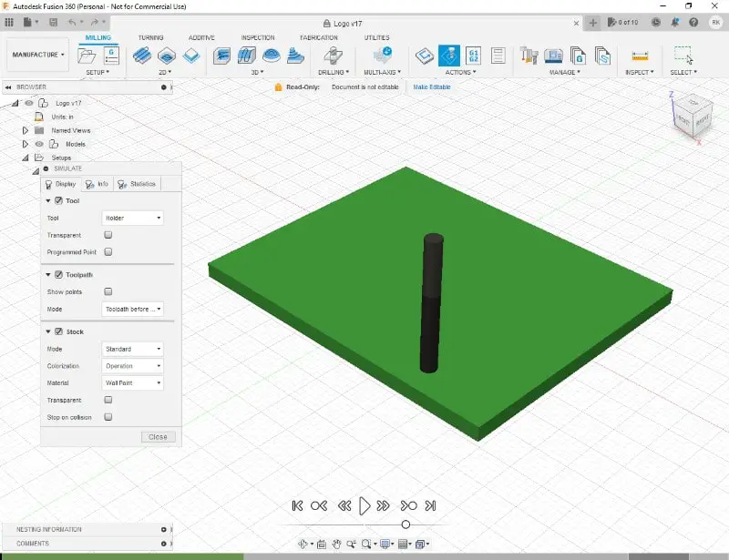Expand the Named Views tree node

pyautogui.click(x=26, y=130)
